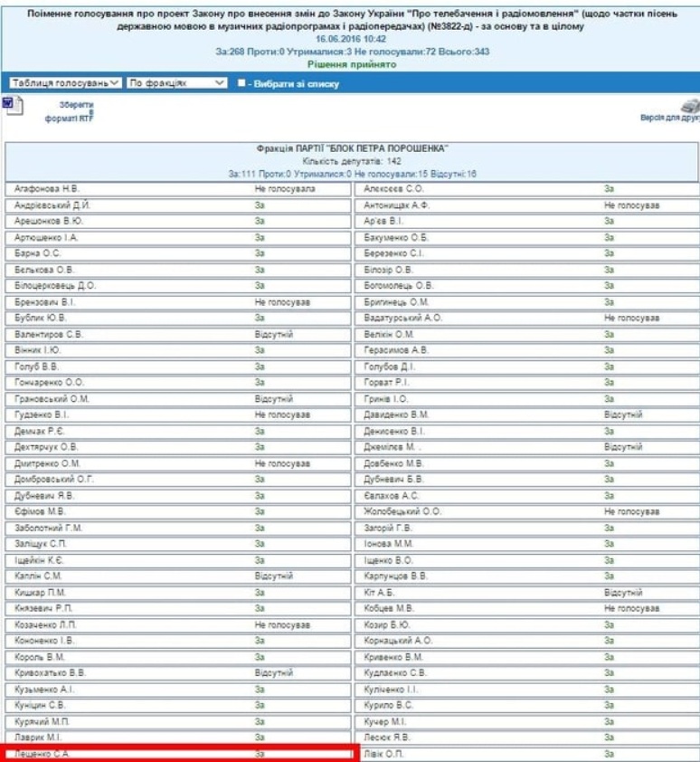This screenshot has width=700, height=762.
Task: Click deputy name Гройсман-row Гудзенко В.І.
Action: pos(40,414)
